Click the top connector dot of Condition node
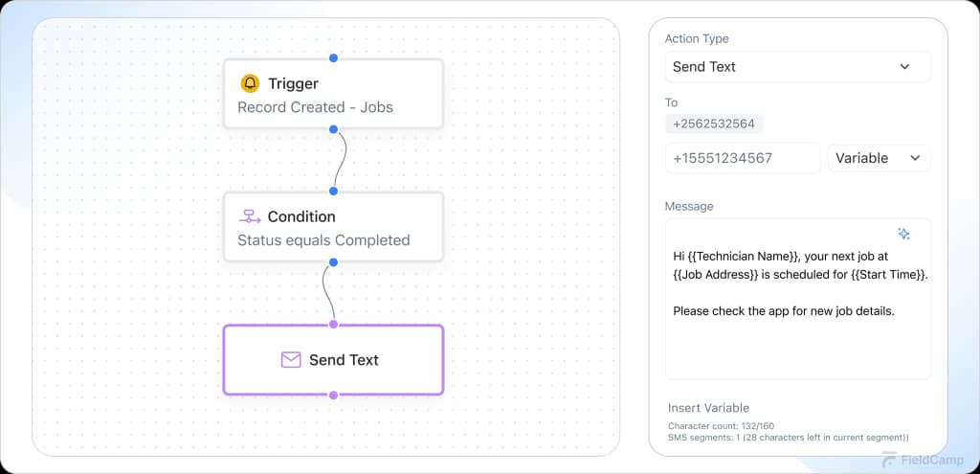980x474 pixels. pos(333,192)
